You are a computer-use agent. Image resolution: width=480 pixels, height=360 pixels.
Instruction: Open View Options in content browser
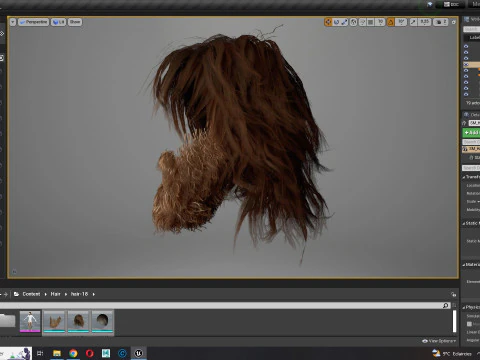click(x=439, y=341)
